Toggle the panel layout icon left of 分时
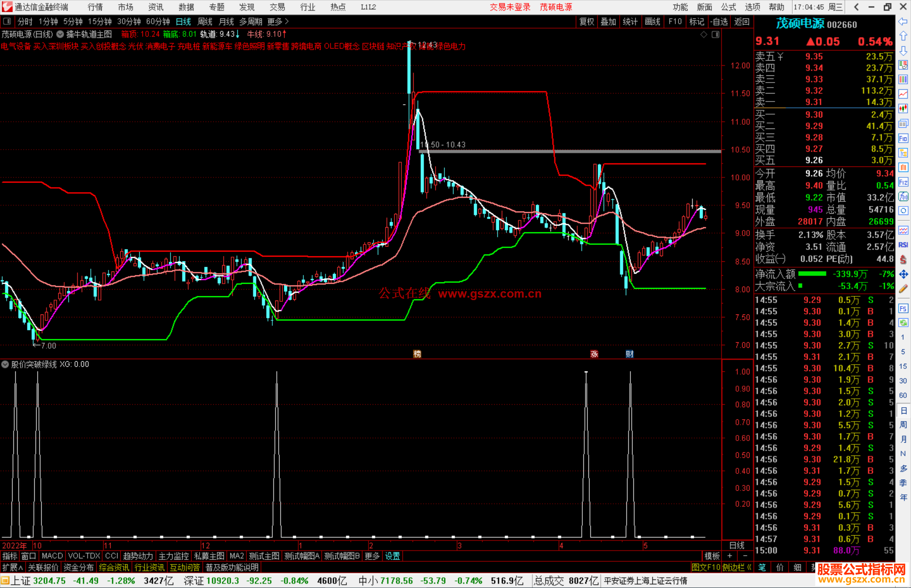Screen dimensions: 911x588 pyautogui.click(x=7, y=21)
